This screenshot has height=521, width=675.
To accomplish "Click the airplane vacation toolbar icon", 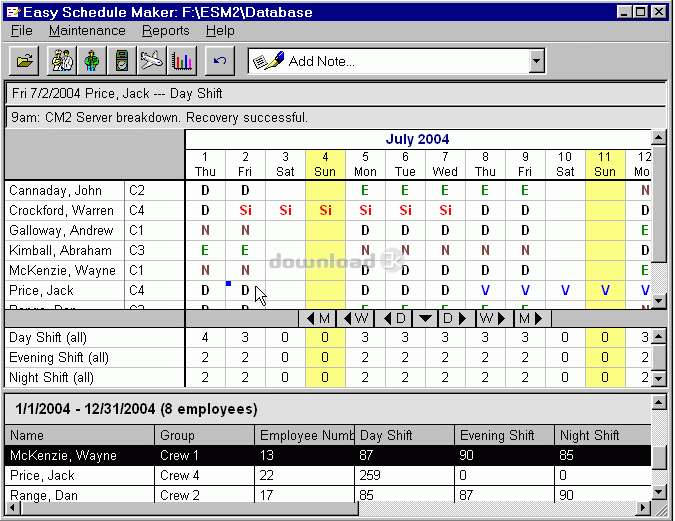I will pos(152,61).
